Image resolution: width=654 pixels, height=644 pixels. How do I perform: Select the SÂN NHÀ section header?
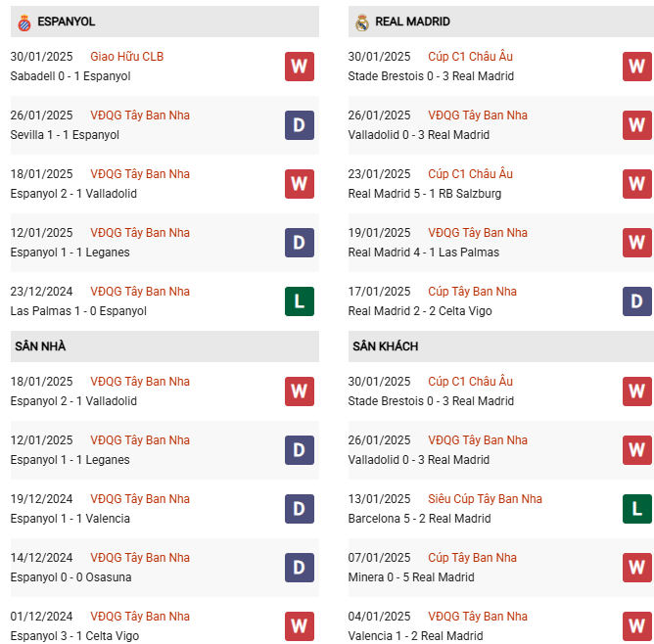point(164,346)
